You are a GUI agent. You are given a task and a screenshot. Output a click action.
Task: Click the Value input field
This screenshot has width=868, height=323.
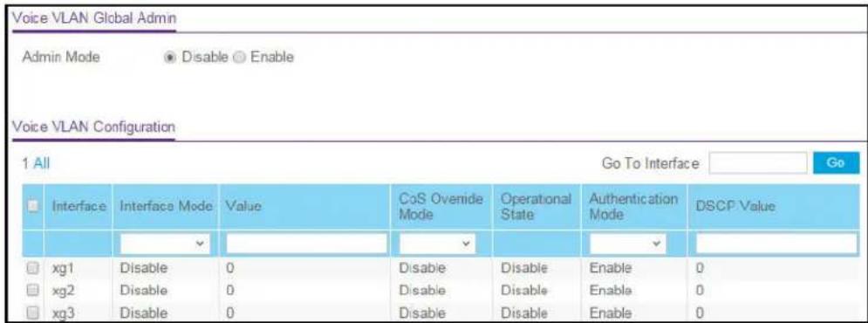[306, 244]
